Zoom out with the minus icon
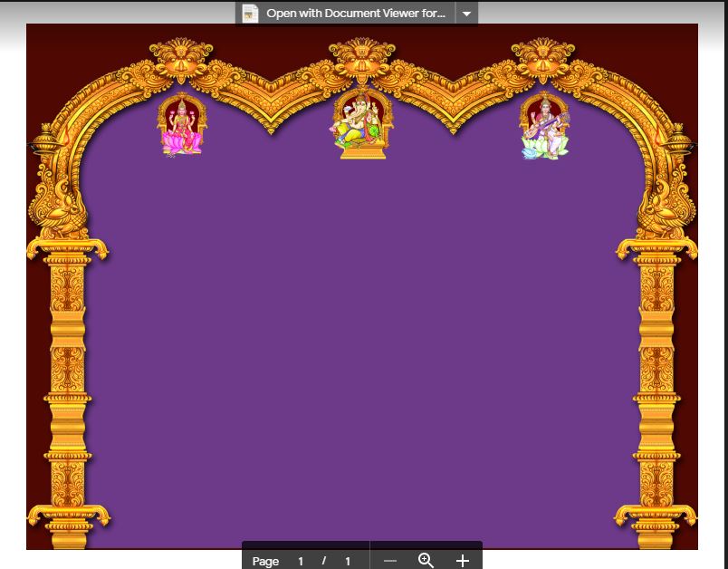The width and height of the screenshot is (728, 569). pyautogui.click(x=390, y=561)
